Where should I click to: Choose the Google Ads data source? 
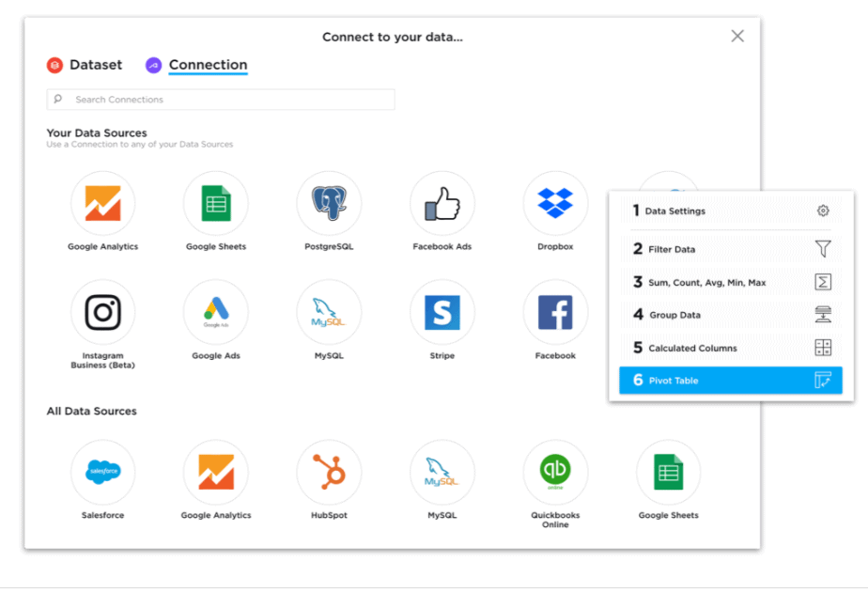[x=216, y=312]
